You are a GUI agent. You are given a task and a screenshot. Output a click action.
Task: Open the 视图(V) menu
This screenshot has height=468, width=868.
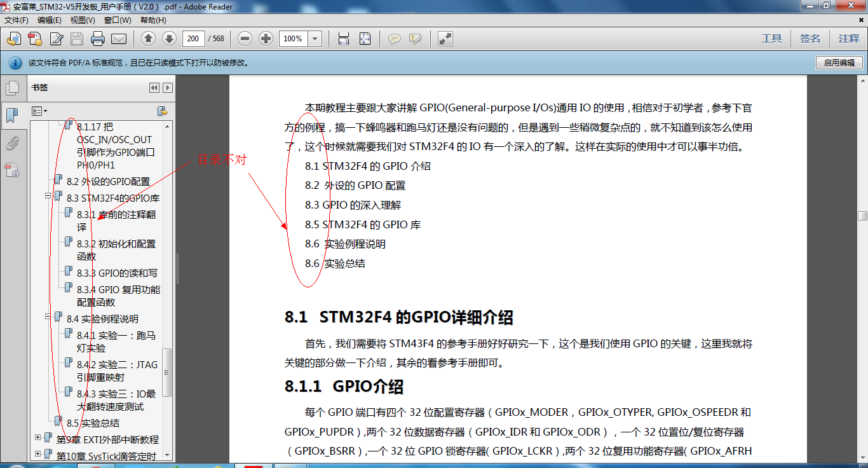click(83, 20)
